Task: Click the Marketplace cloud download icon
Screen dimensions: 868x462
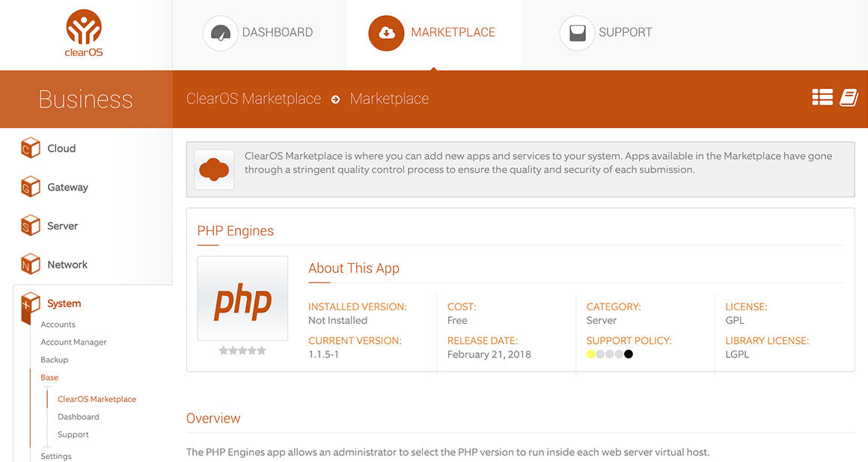Action: 386,33
